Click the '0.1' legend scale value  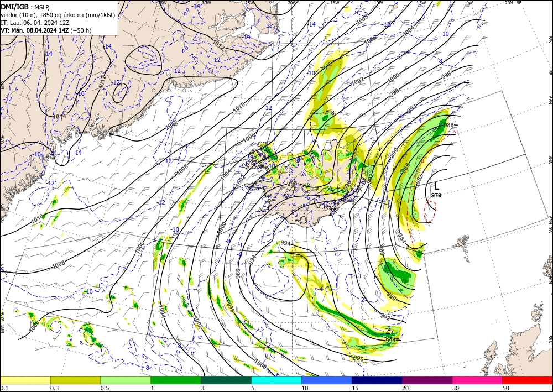point(4,388)
